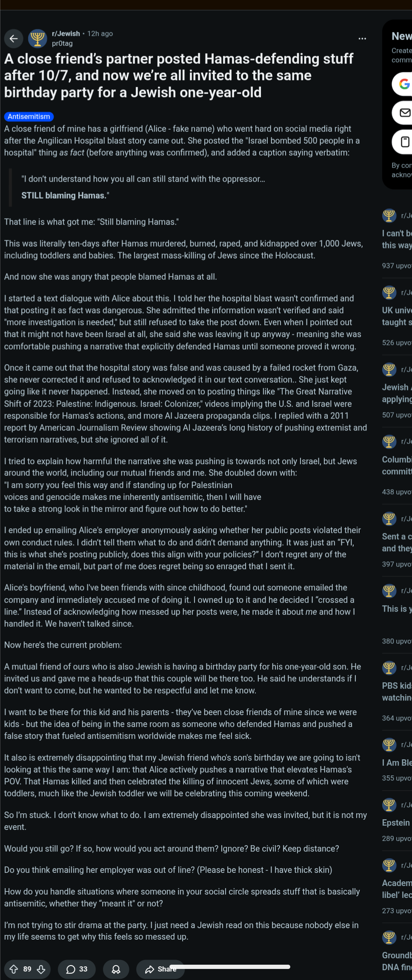Open related post titled "Epstein"
Screen dimensions: 412x980
pos(396,822)
